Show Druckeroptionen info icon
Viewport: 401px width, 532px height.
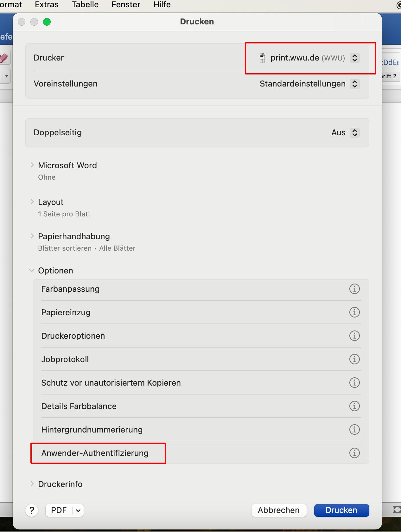point(354,336)
